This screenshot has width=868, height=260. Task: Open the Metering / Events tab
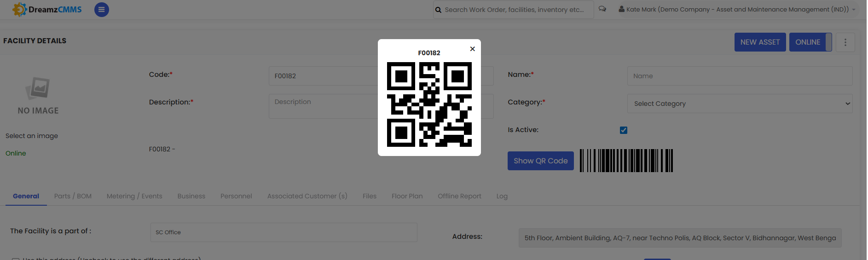(x=134, y=196)
